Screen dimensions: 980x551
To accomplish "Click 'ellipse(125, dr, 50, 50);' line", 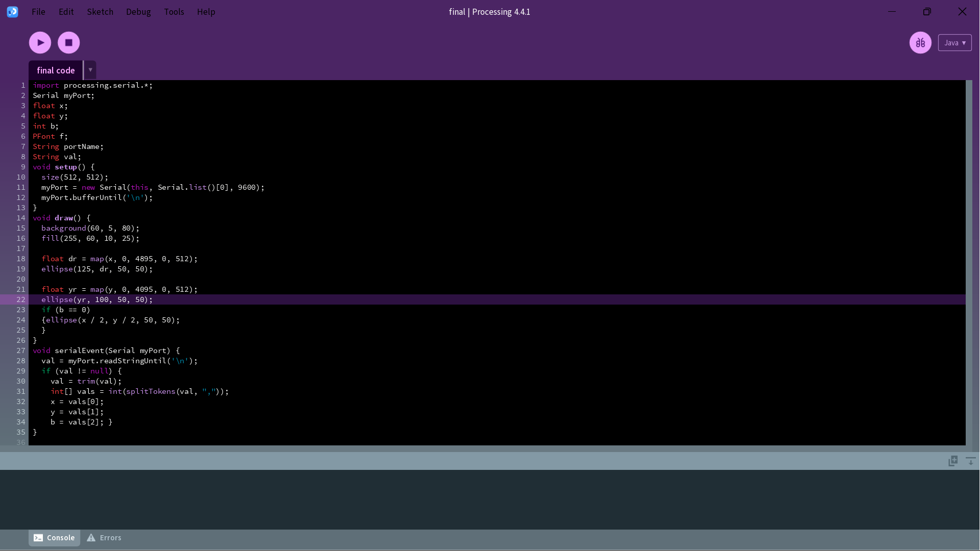I will coord(97,269).
